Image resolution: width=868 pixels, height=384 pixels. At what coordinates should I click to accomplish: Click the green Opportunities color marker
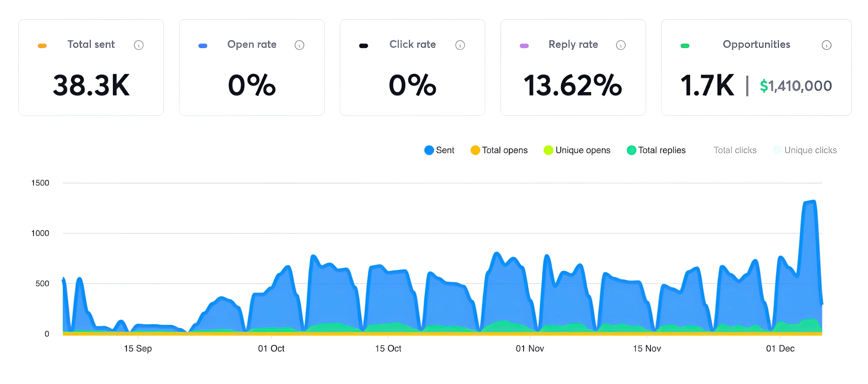685,46
